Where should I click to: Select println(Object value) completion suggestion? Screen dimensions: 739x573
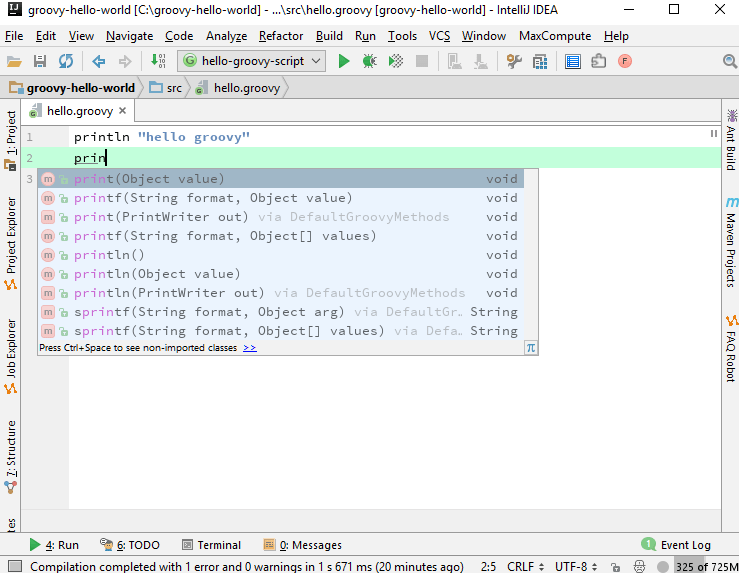[x=281, y=274]
